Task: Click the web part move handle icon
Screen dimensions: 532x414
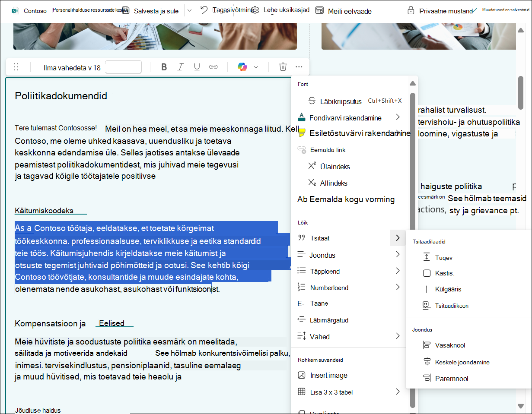Action: click(x=16, y=67)
